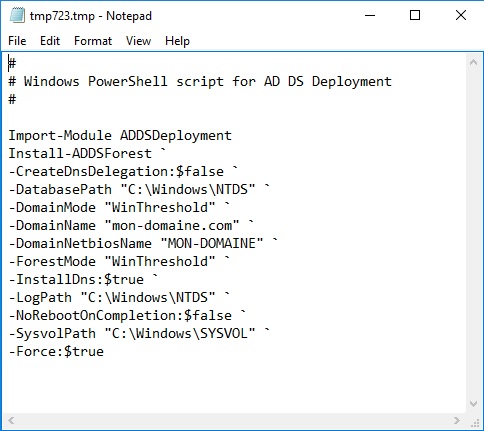Click the tmp723.tmp - Notepad title text
Viewport: 484px width, 431px height.
[x=91, y=16]
